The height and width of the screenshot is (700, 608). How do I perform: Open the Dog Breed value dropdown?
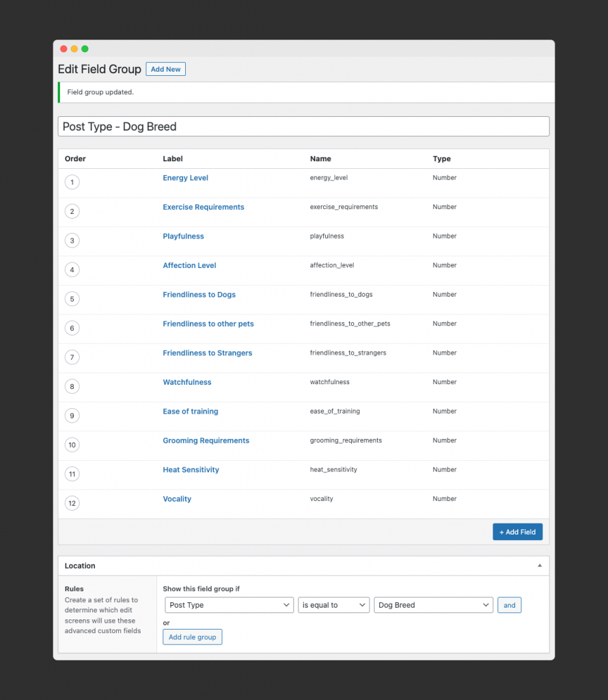point(433,605)
